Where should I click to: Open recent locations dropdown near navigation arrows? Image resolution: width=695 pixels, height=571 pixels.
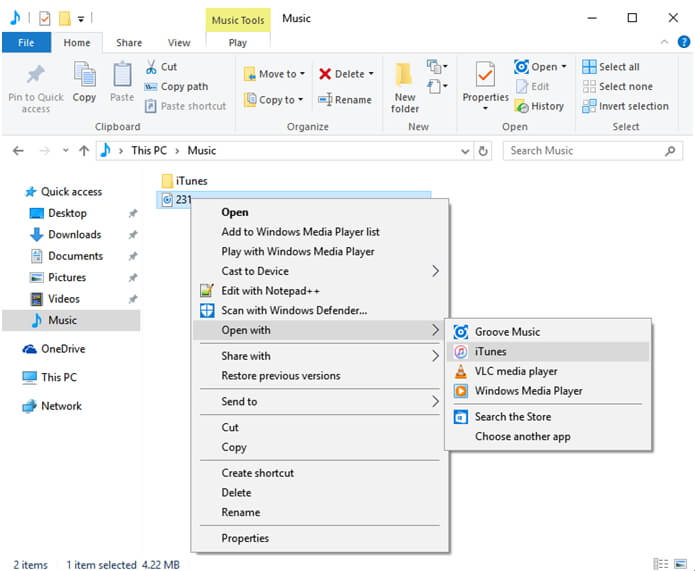point(66,151)
